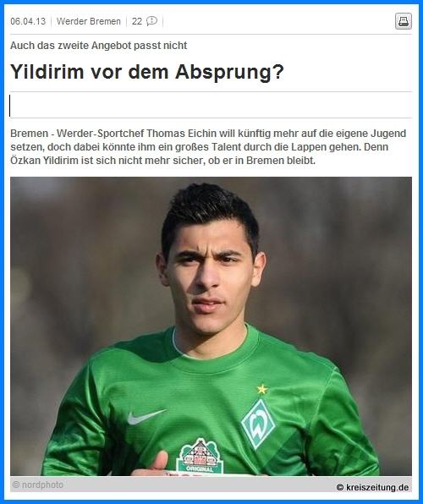This screenshot has height=504, width=423.
Task: Click the date 06.04.13
Action: click(28, 21)
